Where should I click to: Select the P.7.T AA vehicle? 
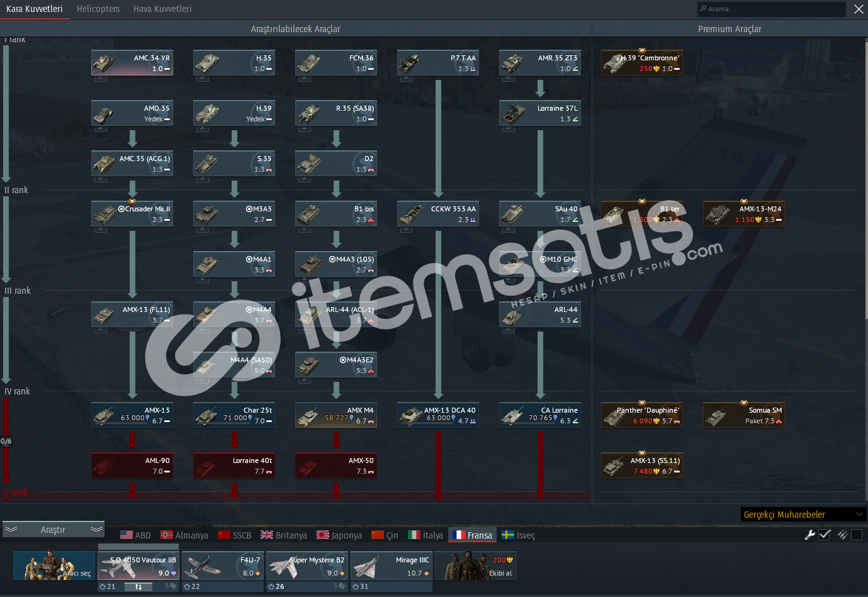(x=438, y=63)
